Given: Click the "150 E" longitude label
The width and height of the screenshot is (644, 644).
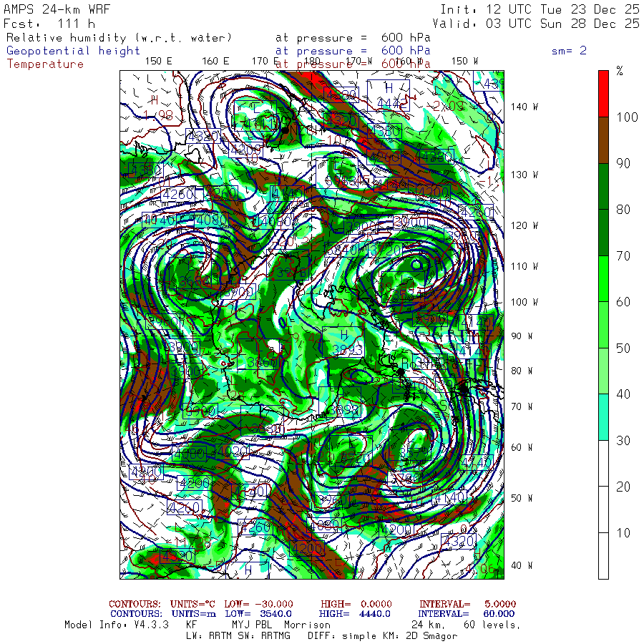Looking at the screenshot, I should [159, 62].
